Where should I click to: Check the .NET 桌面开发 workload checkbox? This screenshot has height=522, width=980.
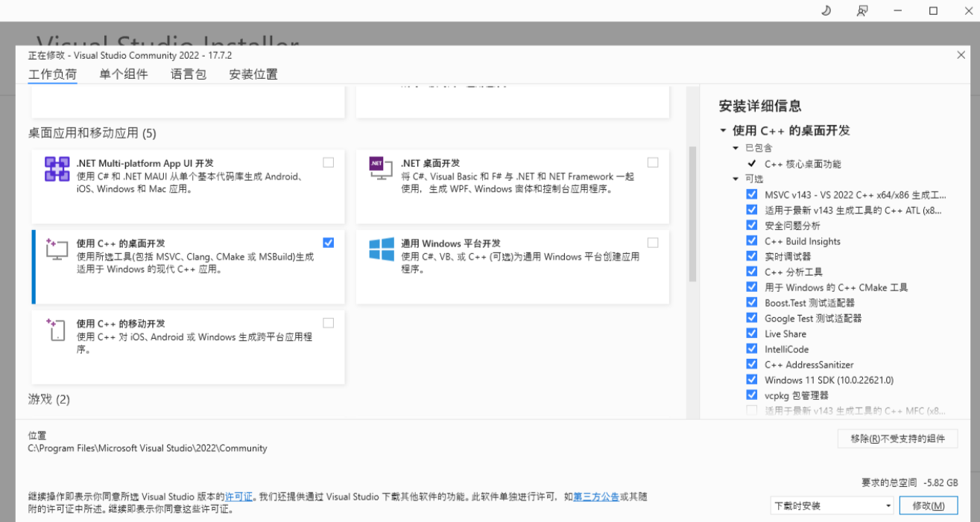[653, 162]
